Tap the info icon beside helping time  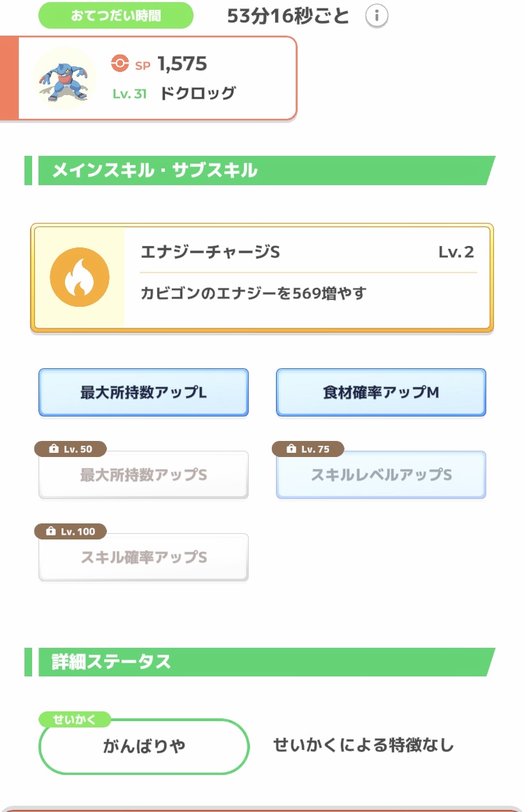point(377,16)
